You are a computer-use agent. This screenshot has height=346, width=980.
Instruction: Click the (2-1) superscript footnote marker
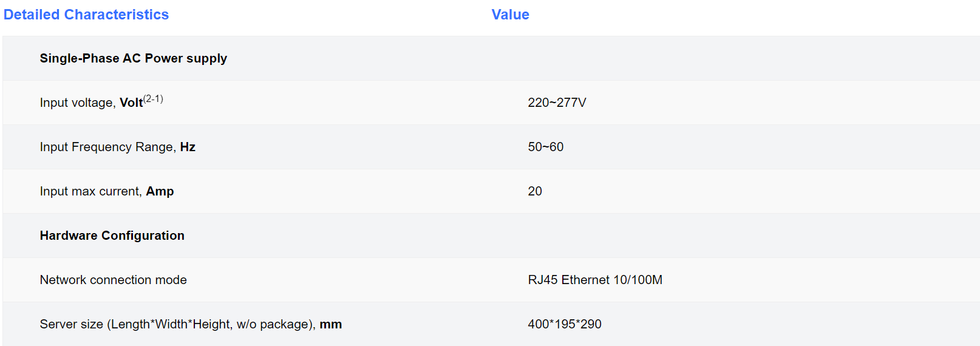(x=154, y=98)
